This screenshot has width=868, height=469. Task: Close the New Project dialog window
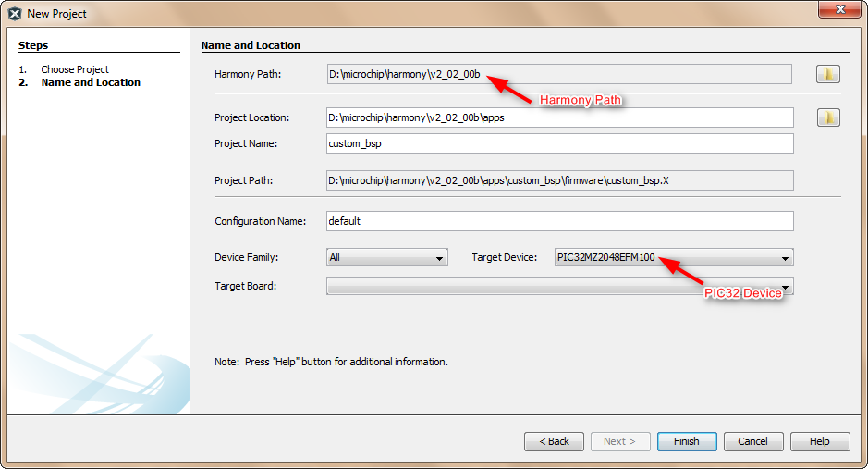[x=838, y=10]
